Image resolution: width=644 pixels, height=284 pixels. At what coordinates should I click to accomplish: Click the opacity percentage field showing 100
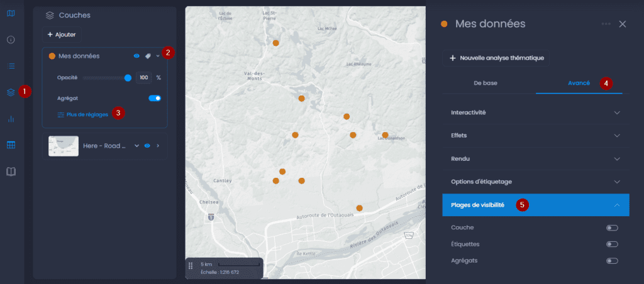click(x=144, y=77)
